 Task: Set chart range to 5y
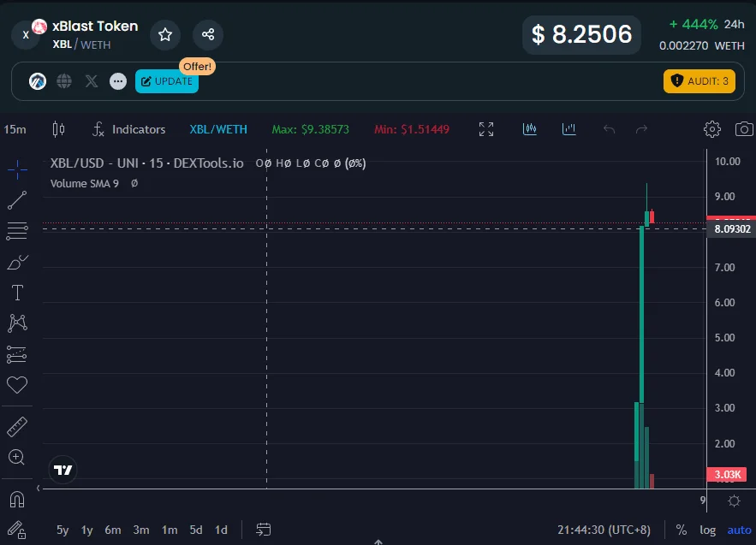[x=63, y=530]
